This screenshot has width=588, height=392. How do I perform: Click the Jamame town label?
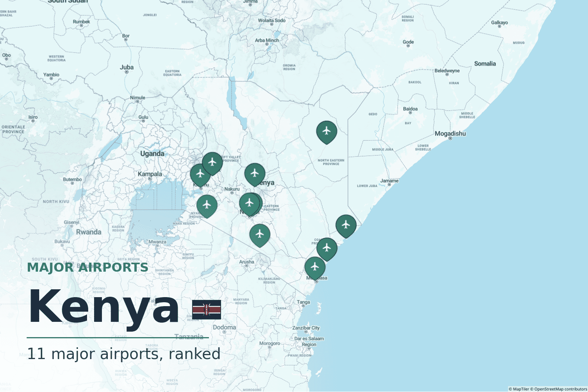[389, 181]
